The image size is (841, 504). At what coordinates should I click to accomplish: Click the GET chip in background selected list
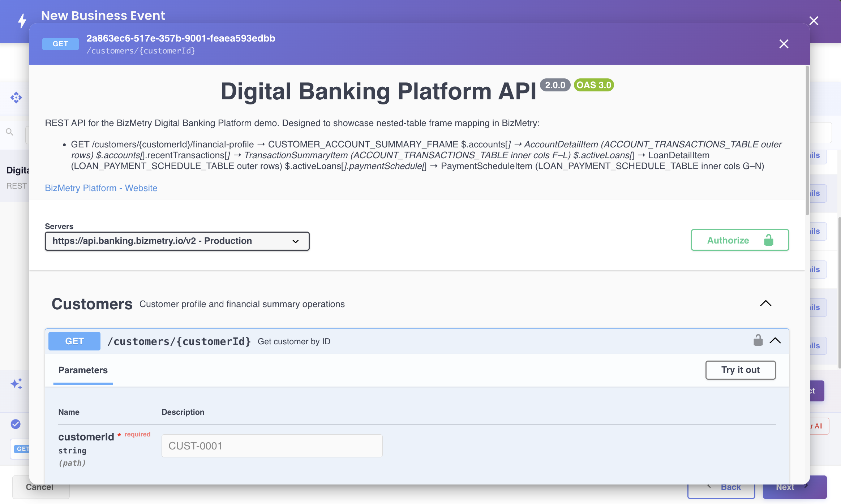22,449
